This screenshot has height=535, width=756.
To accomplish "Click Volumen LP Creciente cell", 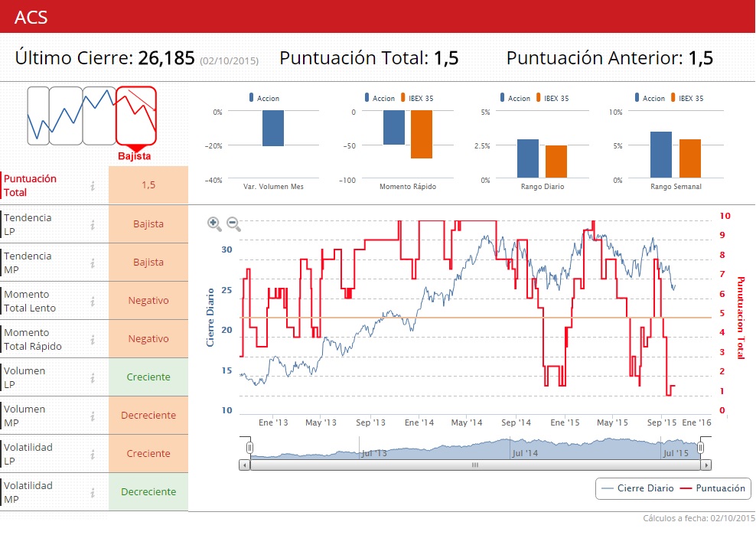I will [x=148, y=377].
